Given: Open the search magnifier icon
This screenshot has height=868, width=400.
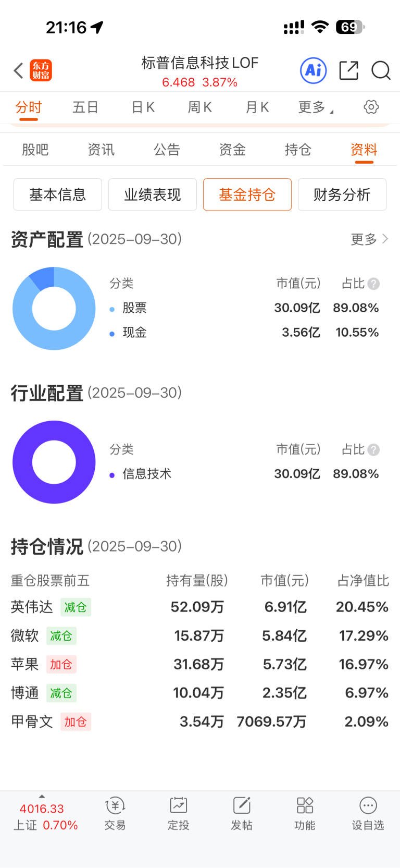Looking at the screenshot, I should point(381,70).
